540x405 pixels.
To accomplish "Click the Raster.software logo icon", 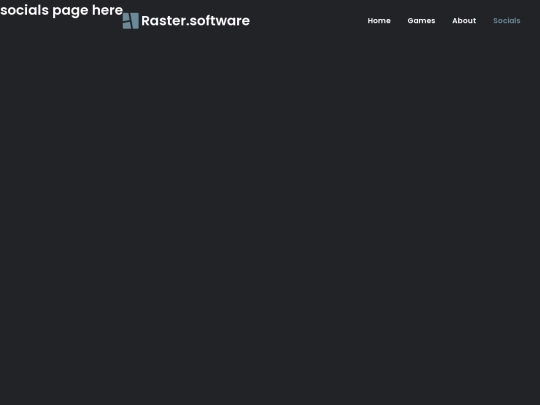I will point(131,21).
